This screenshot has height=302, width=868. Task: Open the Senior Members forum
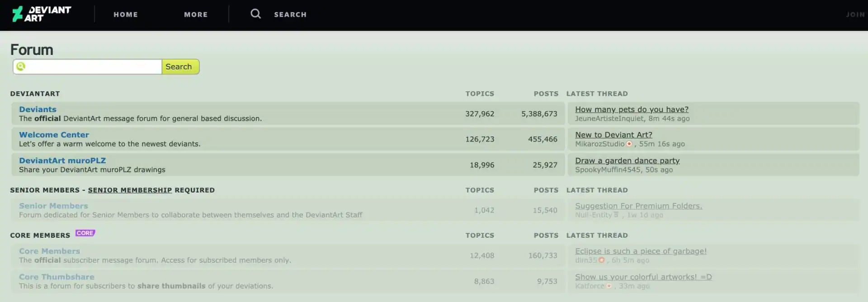click(53, 206)
